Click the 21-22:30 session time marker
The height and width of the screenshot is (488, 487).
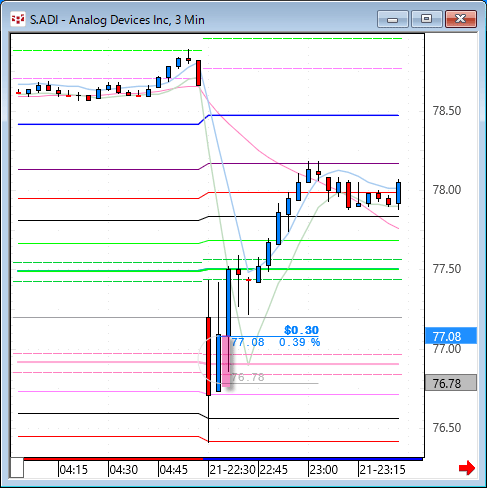pos(232,470)
